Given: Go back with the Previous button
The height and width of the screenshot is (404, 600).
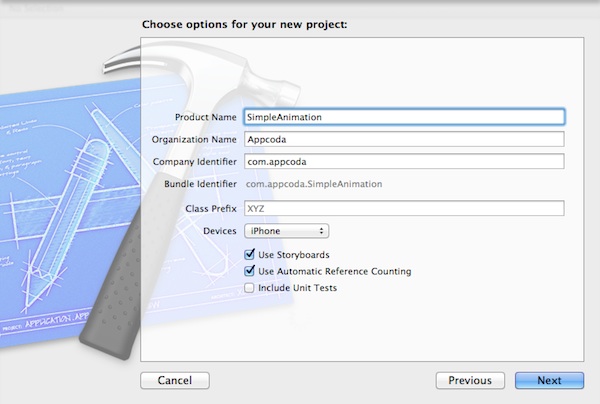Looking at the screenshot, I should pyautogui.click(x=469, y=380).
